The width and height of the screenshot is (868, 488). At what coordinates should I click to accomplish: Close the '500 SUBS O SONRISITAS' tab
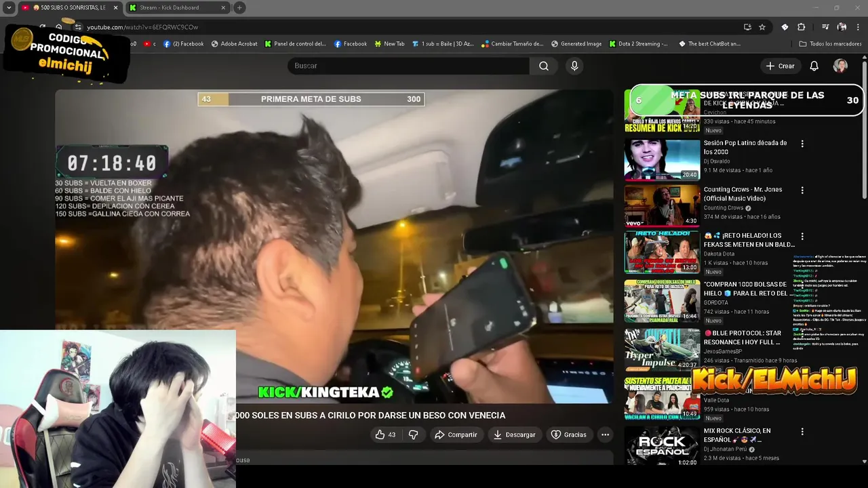click(x=115, y=7)
